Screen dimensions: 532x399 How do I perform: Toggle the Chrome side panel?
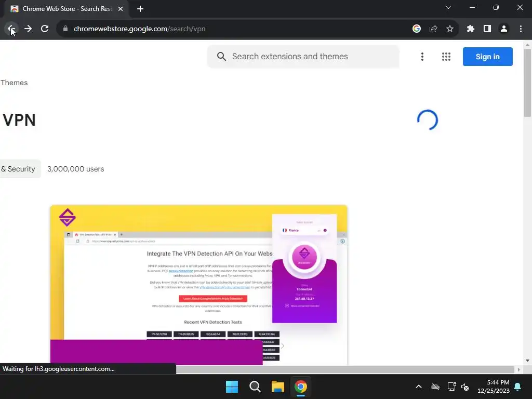pyautogui.click(x=487, y=29)
